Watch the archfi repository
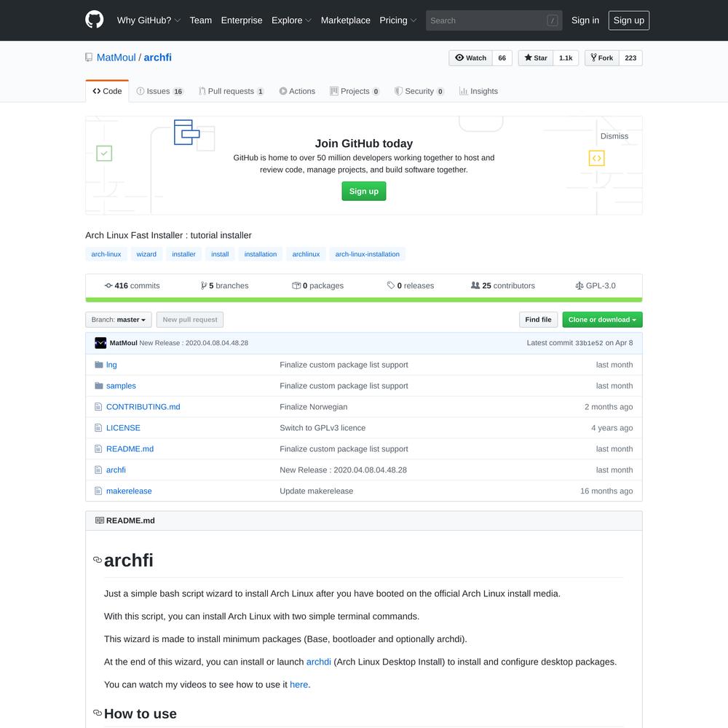This screenshot has width=728, height=728. (x=470, y=58)
